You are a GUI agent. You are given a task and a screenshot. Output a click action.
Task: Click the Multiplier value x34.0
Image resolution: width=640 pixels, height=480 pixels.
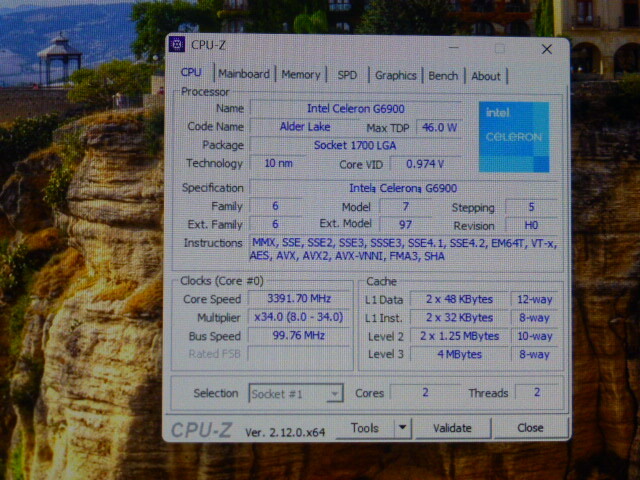coord(299,317)
